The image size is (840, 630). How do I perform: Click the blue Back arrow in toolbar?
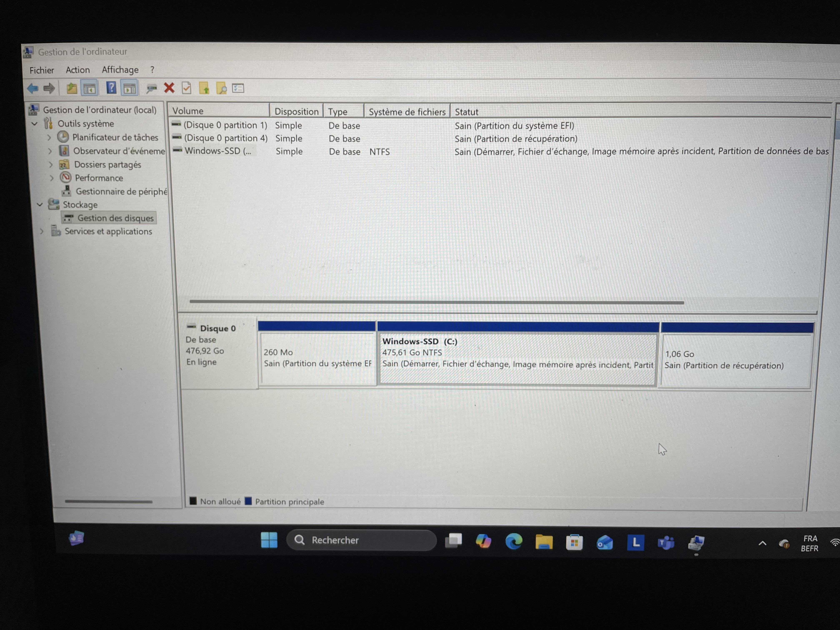click(33, 89)
